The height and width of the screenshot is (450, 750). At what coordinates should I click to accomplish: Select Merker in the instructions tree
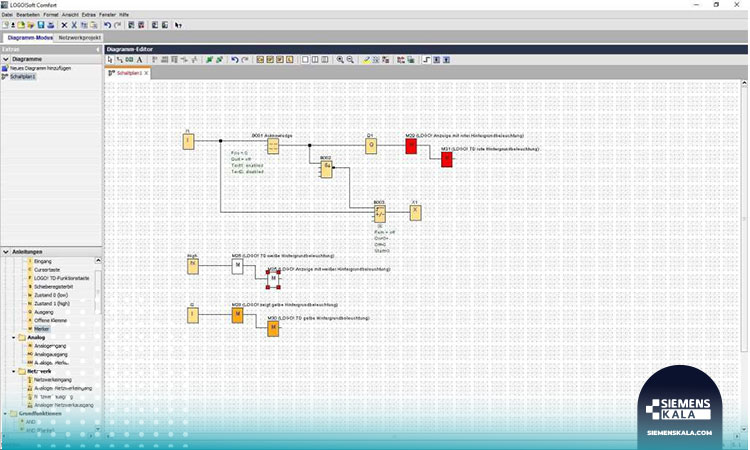coord(42,329)
